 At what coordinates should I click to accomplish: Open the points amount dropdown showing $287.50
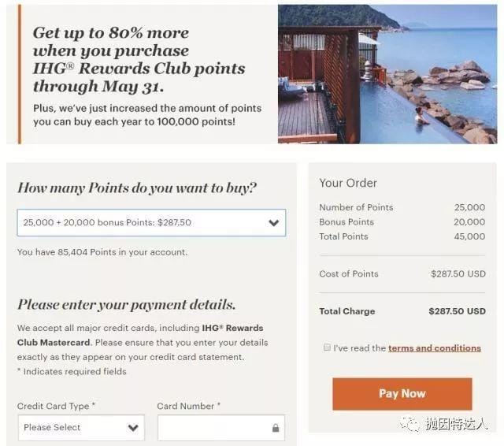(x=151, y=223)
